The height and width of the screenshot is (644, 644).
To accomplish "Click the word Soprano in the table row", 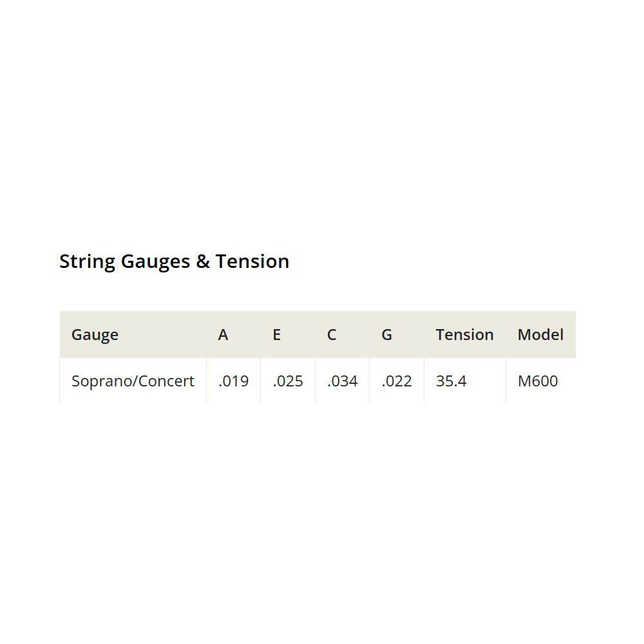I will [99, 381].
